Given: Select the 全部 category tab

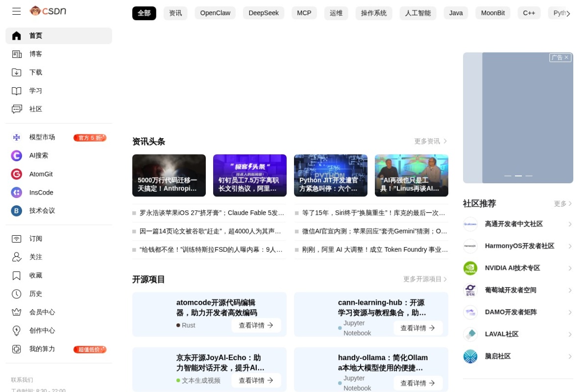Looking at the screenshot, I should (144, 13).
